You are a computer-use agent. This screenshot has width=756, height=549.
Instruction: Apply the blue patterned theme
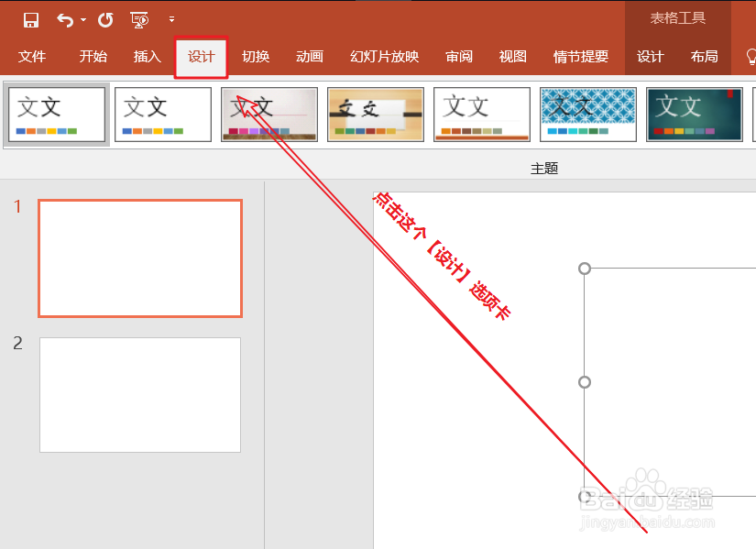click(588, 115)
